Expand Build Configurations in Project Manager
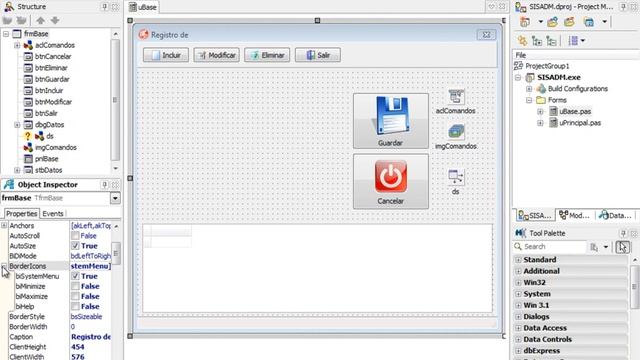640x360 pixels. [529, 89]
